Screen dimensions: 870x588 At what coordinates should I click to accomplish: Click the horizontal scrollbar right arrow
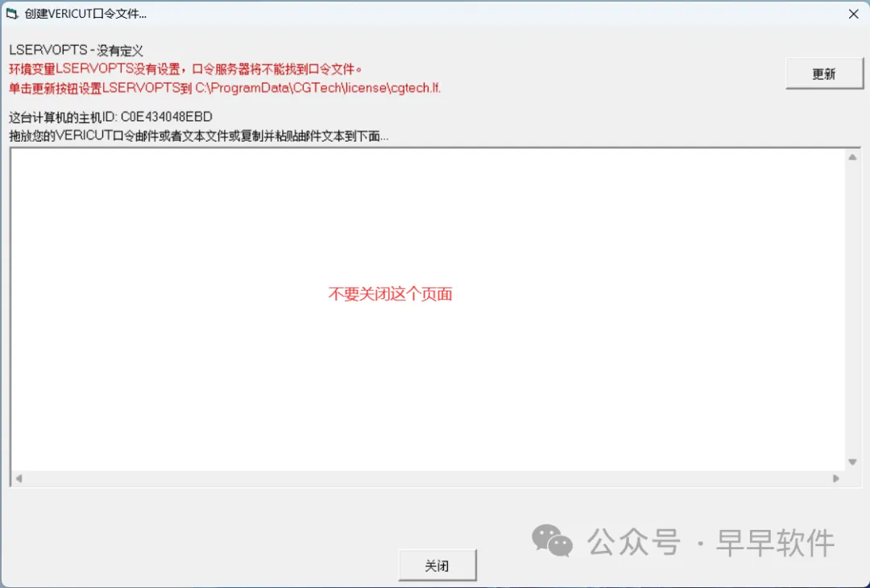pos(836,478)
